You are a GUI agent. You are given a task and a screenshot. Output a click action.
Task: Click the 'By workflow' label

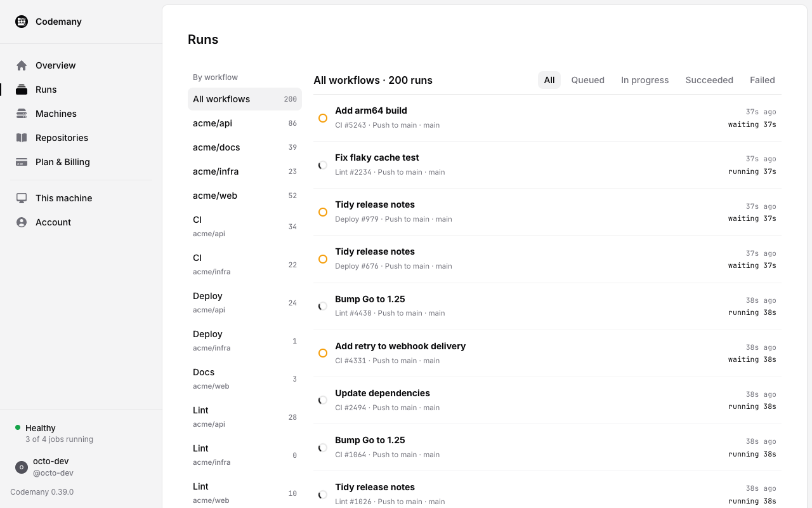click(x=215, y=77)
